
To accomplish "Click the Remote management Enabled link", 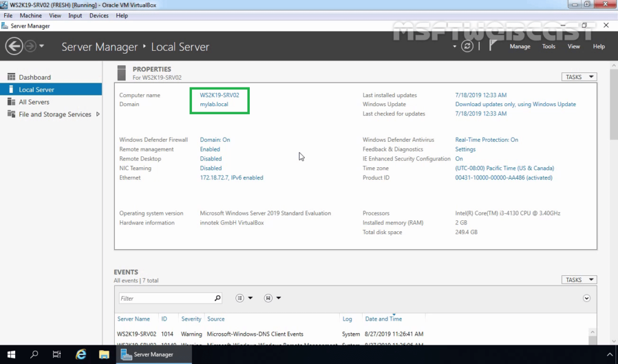I will click(x=209, y=149).
